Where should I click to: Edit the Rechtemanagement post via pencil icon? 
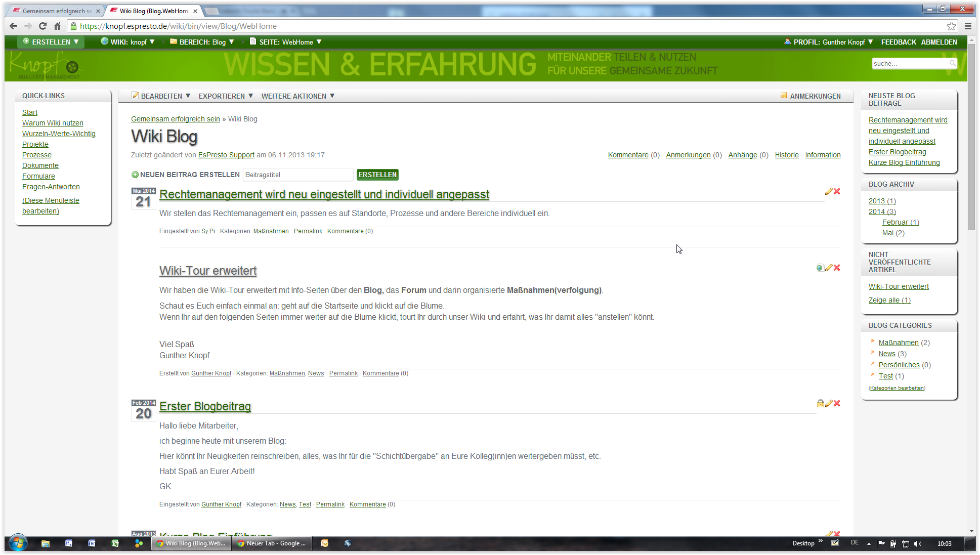click(828, 191)
